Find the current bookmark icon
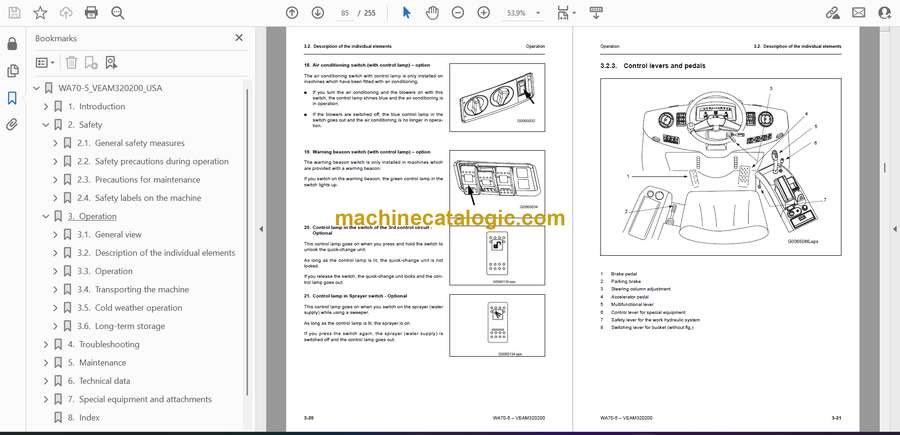This screenshot has width=900, height=435. pyautogui.click(x=111, y=63)
